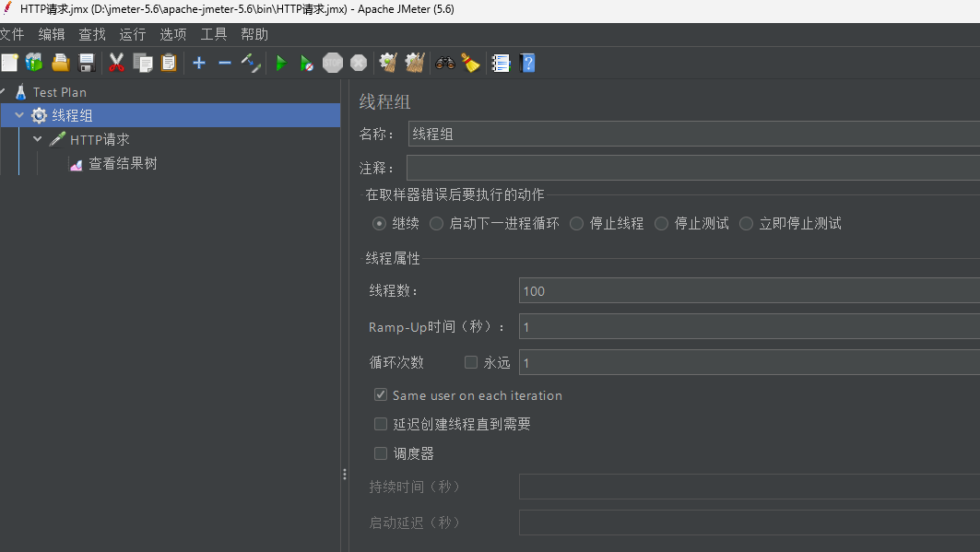
Task: Click the 循环次数 count field
Action: [750, 362]
